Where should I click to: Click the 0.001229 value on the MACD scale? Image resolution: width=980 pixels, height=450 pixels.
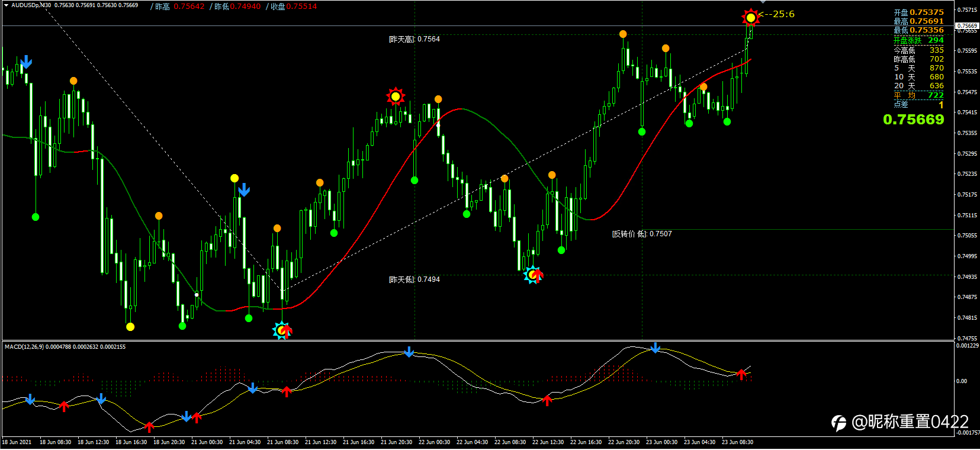pos(968,346)
